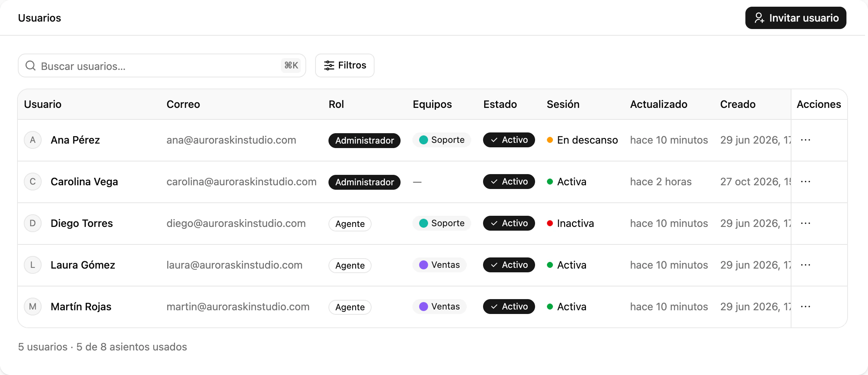Click Carolina Vega's avatar circle
Screen dimensions: 868x375
[x=33, y=182]
